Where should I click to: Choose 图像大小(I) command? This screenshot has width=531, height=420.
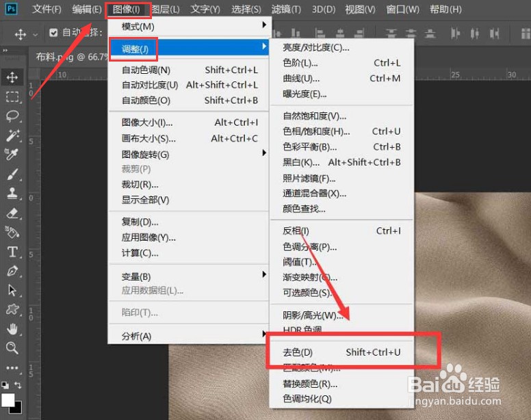coord(190,122)
